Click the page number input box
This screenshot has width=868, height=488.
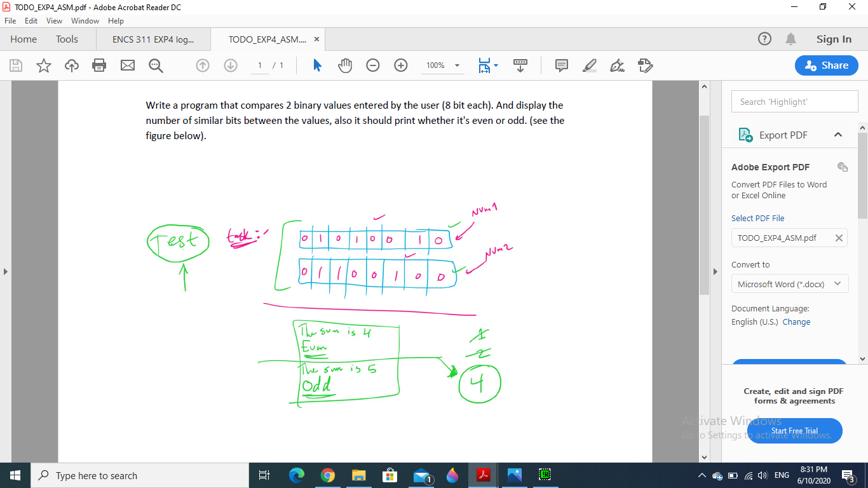tap(260, 65)
